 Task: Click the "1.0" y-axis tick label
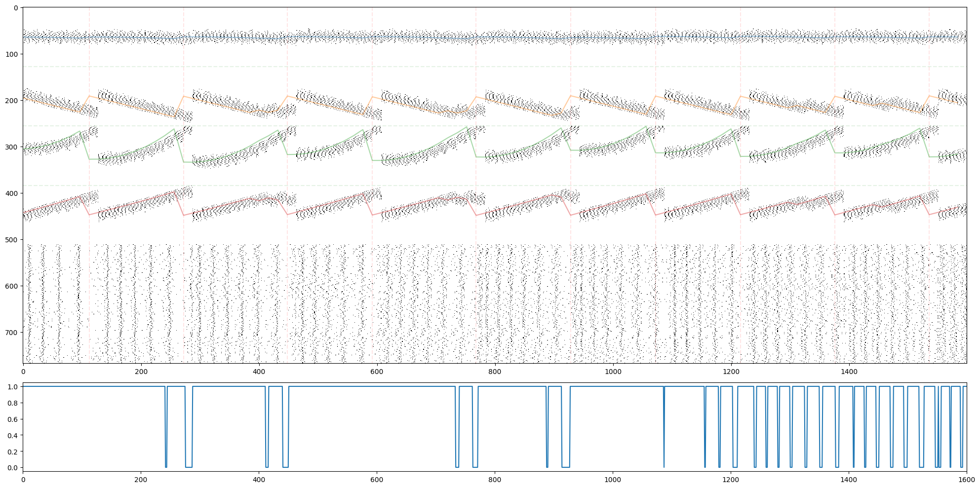tap(12, 387)
